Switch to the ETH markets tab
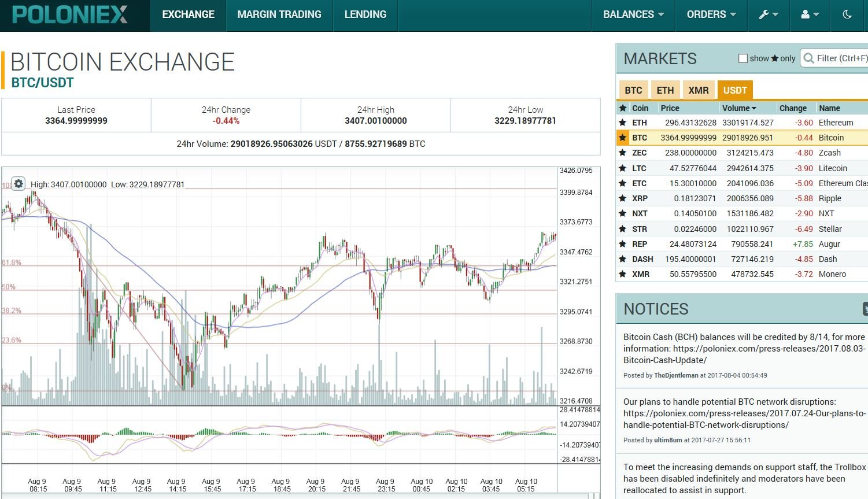 coord(665,90)
